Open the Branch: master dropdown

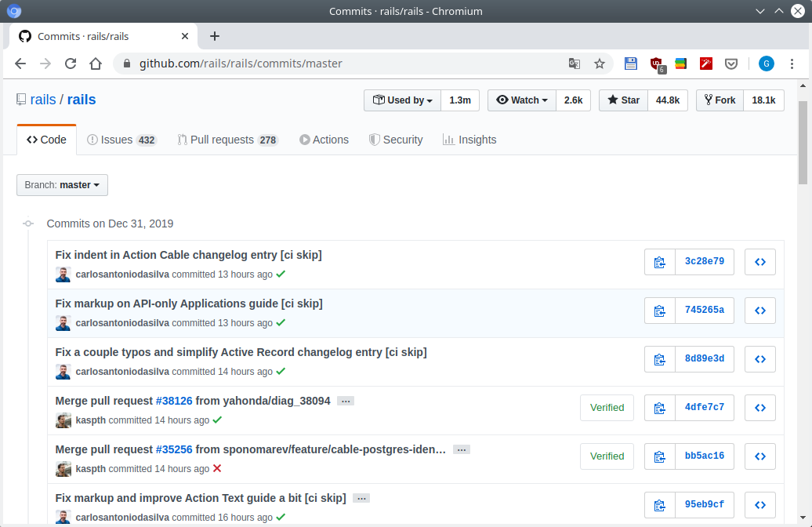coord(62,185)
